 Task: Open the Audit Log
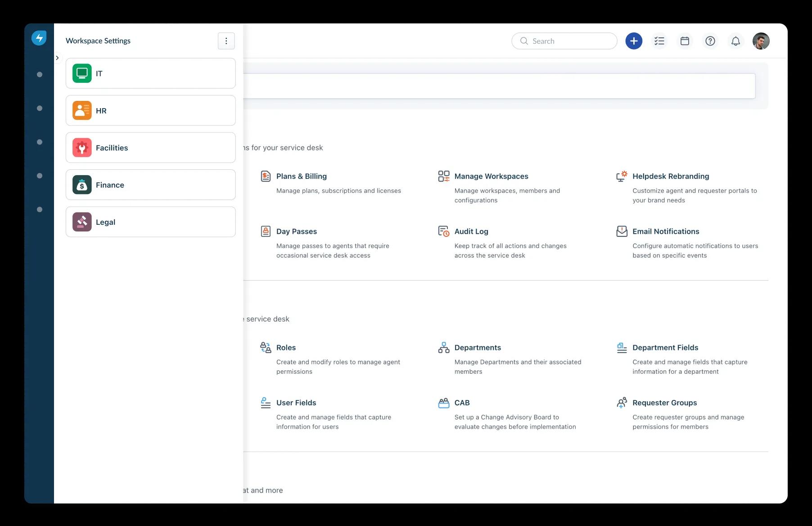click(471, 231)
